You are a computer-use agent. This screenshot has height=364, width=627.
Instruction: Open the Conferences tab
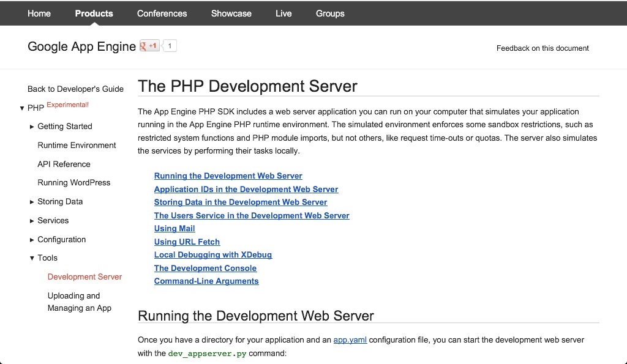coord(162,13)
